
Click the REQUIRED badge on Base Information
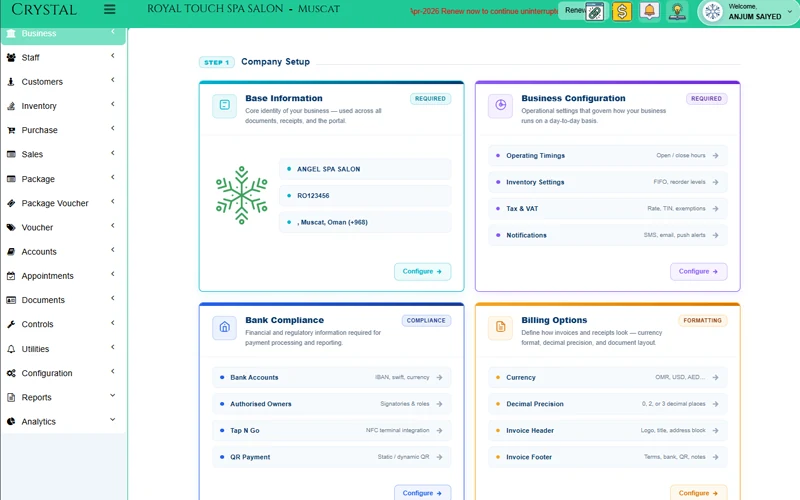point(430,99)
